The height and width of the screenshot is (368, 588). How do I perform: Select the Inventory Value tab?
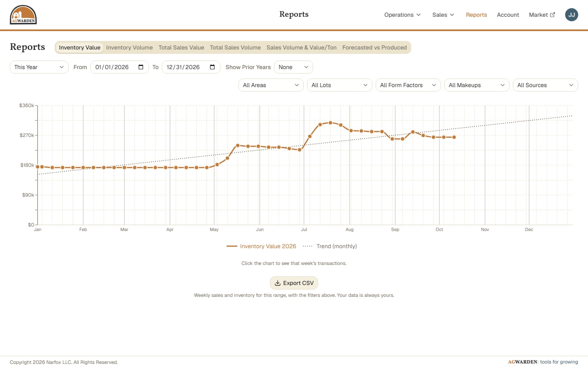[80, 47]
